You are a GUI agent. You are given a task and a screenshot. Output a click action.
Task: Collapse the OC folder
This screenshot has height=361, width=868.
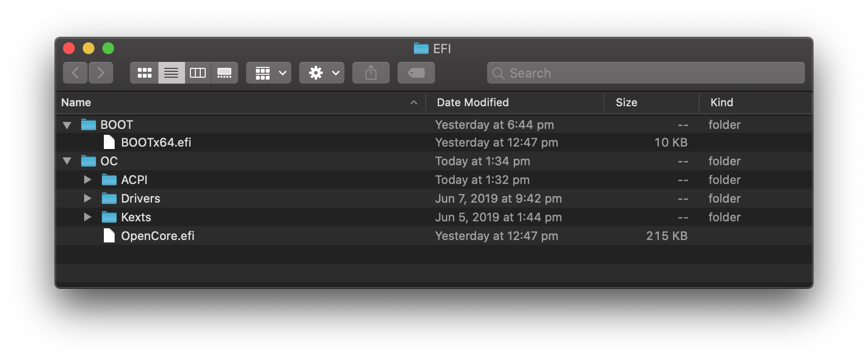(x=67, y=161)
